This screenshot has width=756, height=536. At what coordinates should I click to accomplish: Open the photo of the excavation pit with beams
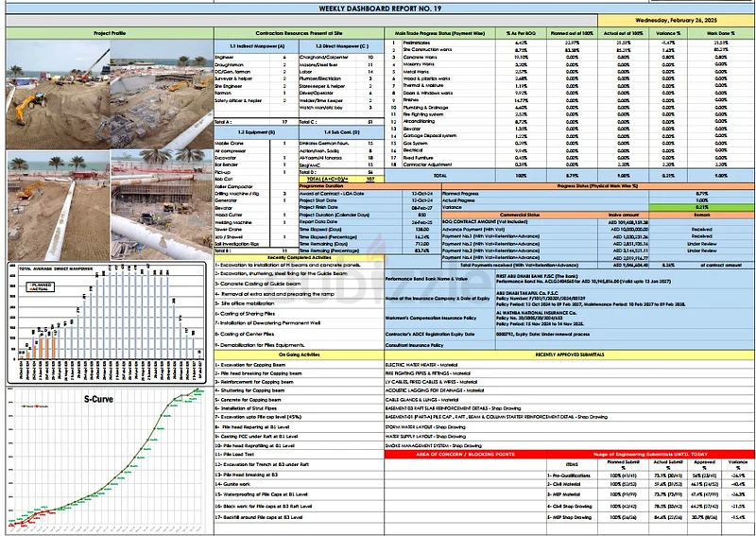(162, 205)
